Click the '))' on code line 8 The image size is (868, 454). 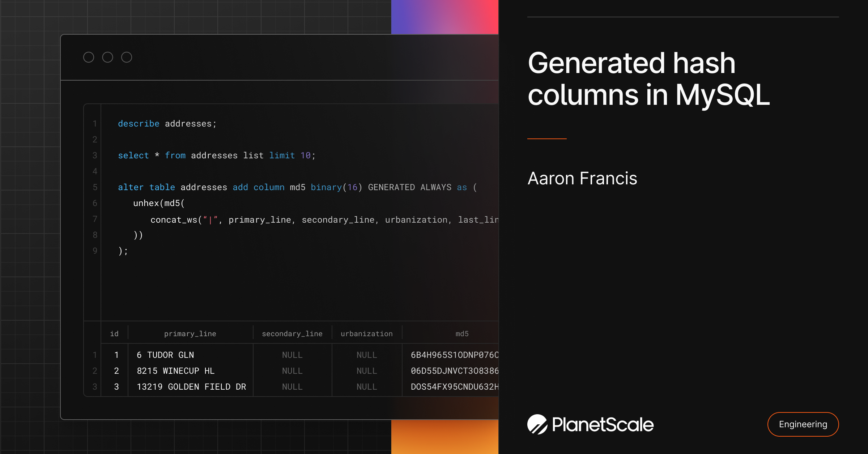pos(138,235)
